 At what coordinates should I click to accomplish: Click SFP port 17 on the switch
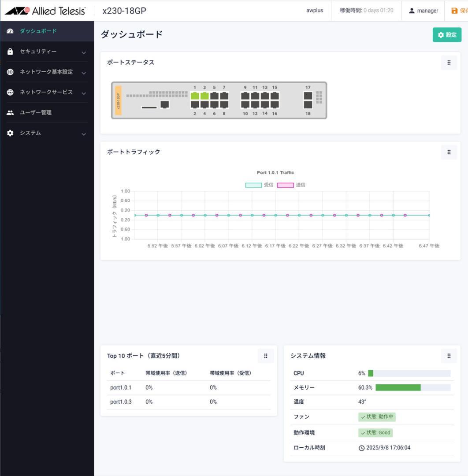[308, 96]
